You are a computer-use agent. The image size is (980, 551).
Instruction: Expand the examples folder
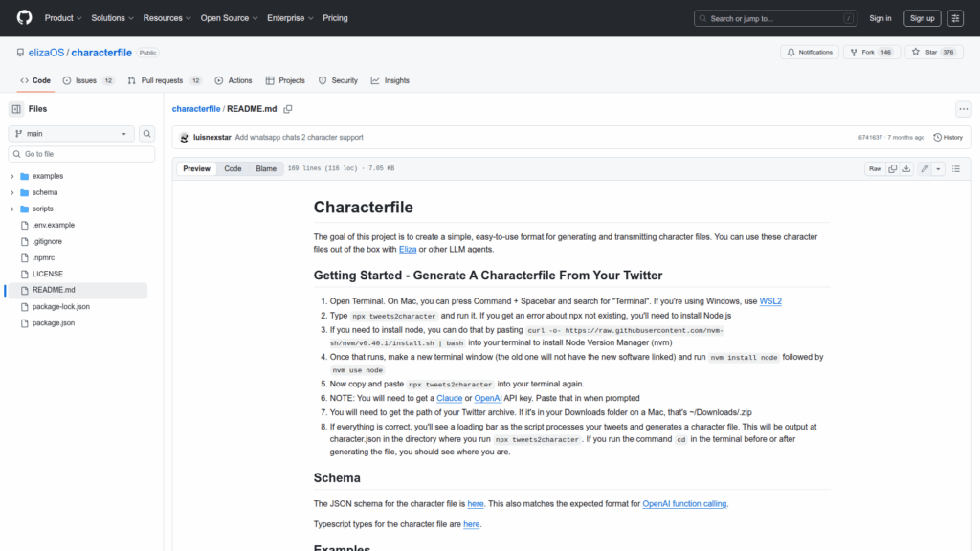click(x=12, y=176)
